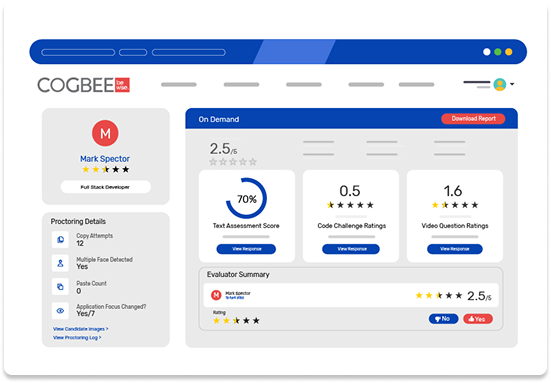Viewport: 551px width, 383px height.
Task: Click the first address pill in the blue browser bar
Action: pos(78,52)
